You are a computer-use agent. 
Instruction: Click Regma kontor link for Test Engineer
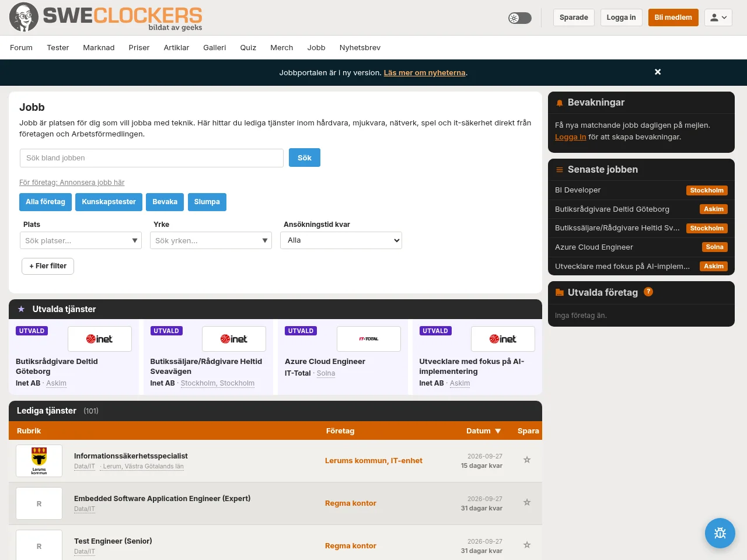click(x=351, y=546)
